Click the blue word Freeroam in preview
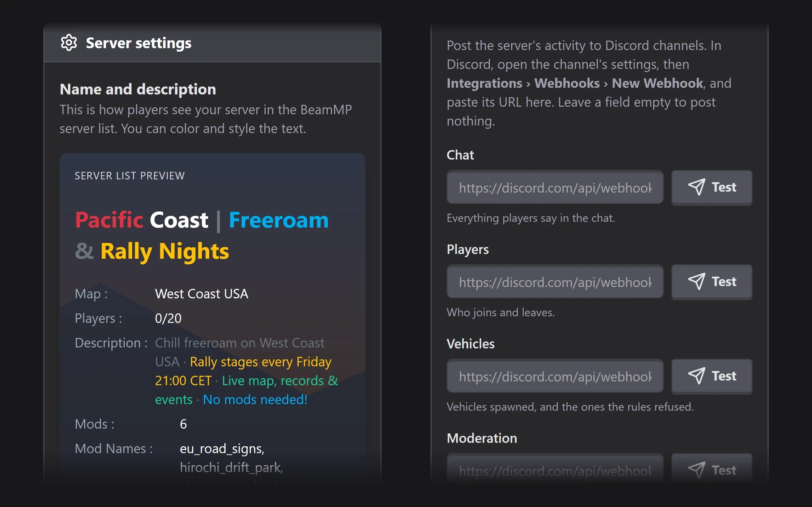Image resolution: width=812 pixels, height=507 pixels. point(279,220)
